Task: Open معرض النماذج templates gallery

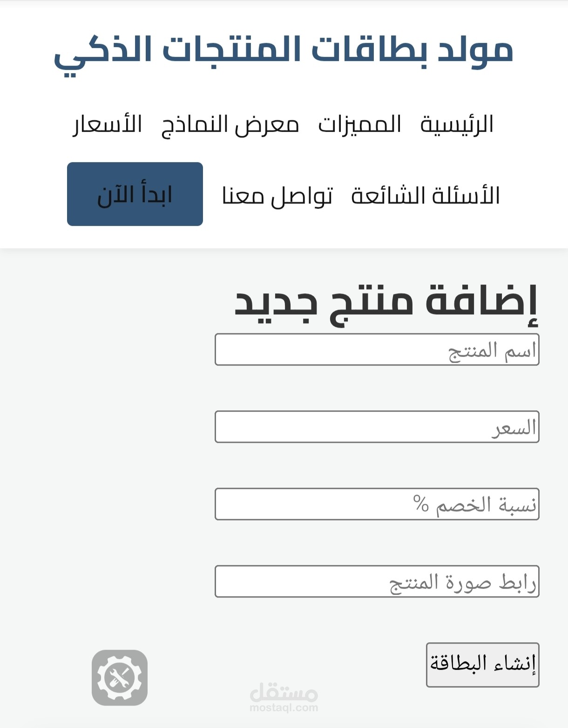Action: (x=230, y=125)
